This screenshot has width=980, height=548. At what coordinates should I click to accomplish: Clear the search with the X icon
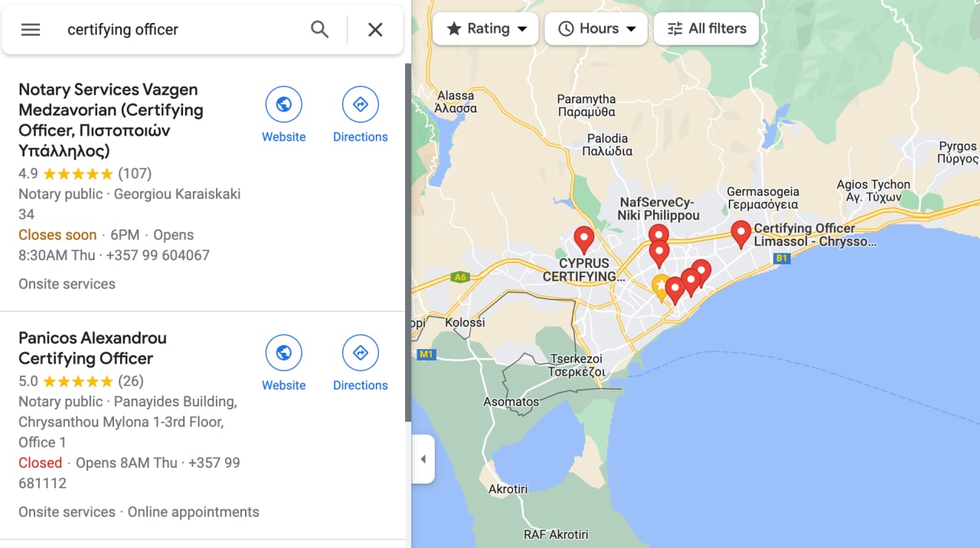click(375, 30)
